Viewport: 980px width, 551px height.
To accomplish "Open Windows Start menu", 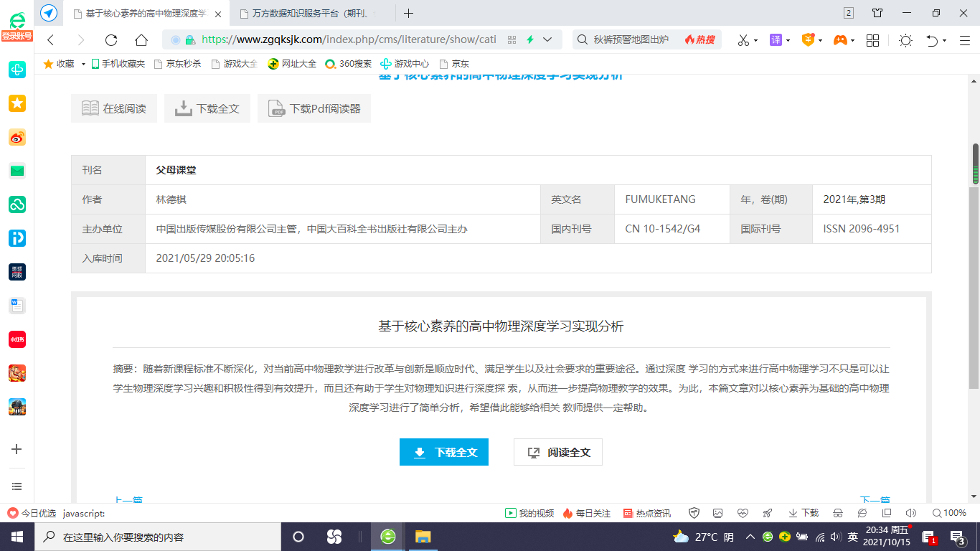I will point(17,537).
